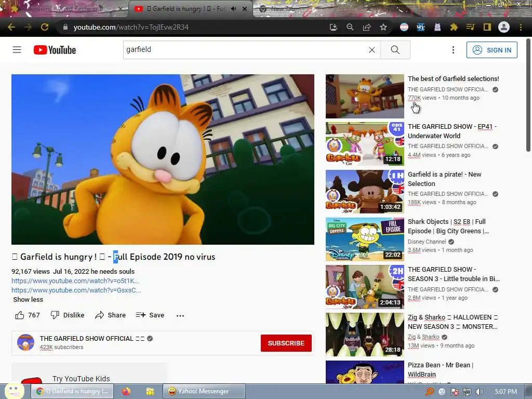Open the Disney Channel channel name

click(x=427, y=242)
